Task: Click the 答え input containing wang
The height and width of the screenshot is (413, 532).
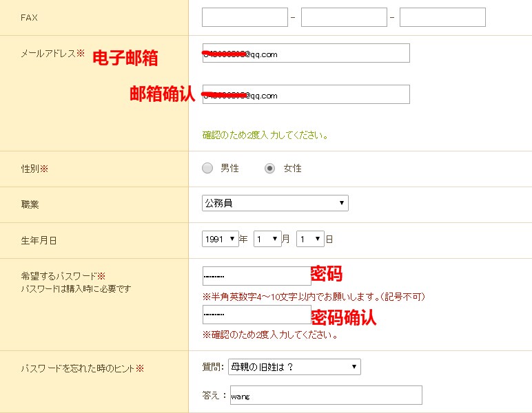Action: pos(325,395)
